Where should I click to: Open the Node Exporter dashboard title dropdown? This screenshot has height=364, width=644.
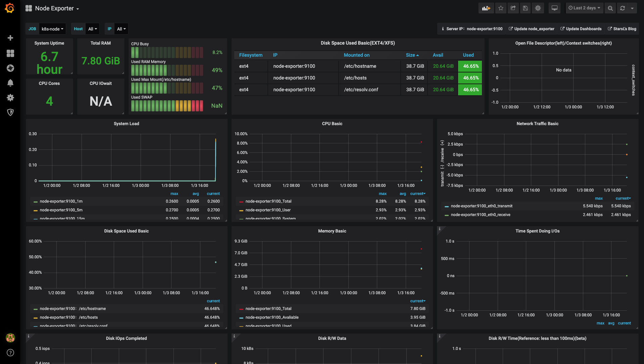tap(57, 8)
